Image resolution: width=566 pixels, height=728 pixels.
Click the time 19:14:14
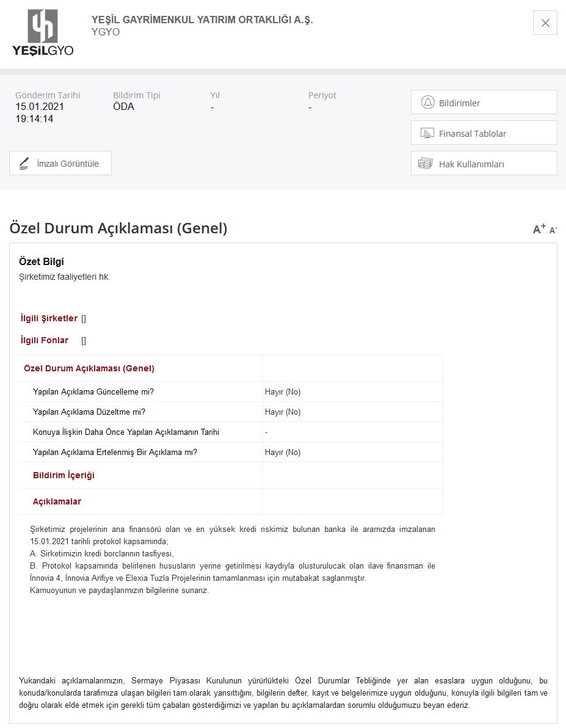34,119
